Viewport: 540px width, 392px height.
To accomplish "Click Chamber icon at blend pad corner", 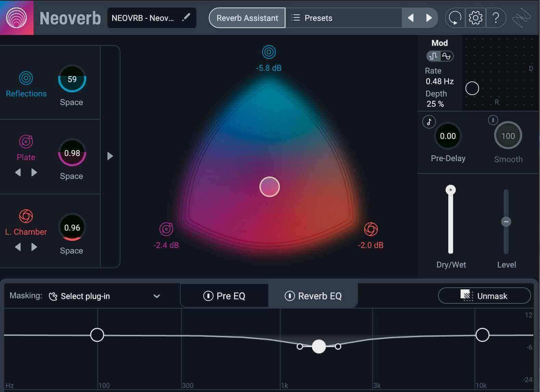I will click(x=371, y=229).
